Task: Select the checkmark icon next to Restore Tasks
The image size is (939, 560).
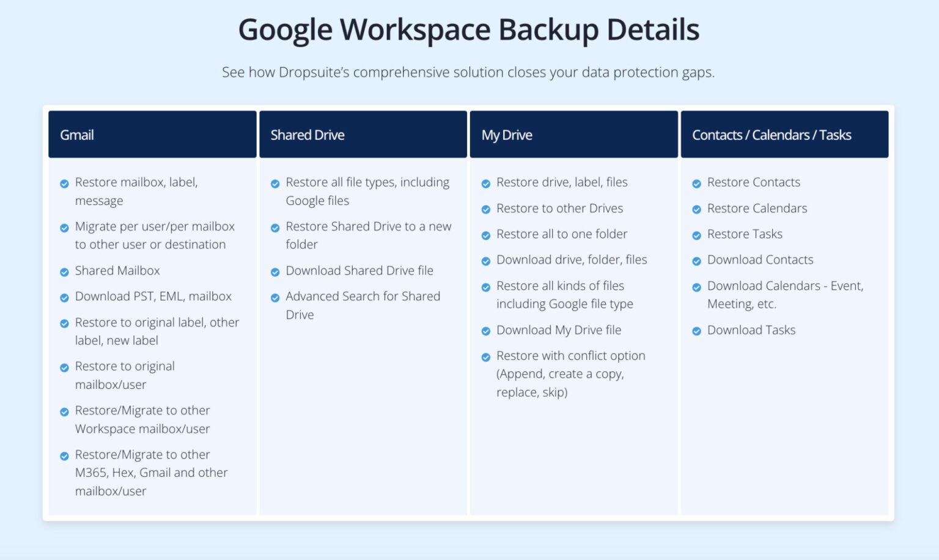Action: 697,235
